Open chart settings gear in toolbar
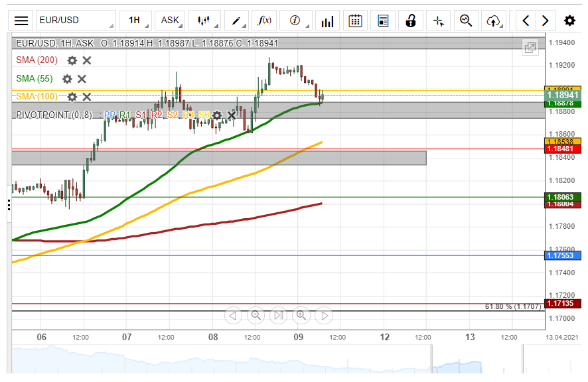Screen dimensions: 588x382 click(569, 21)
